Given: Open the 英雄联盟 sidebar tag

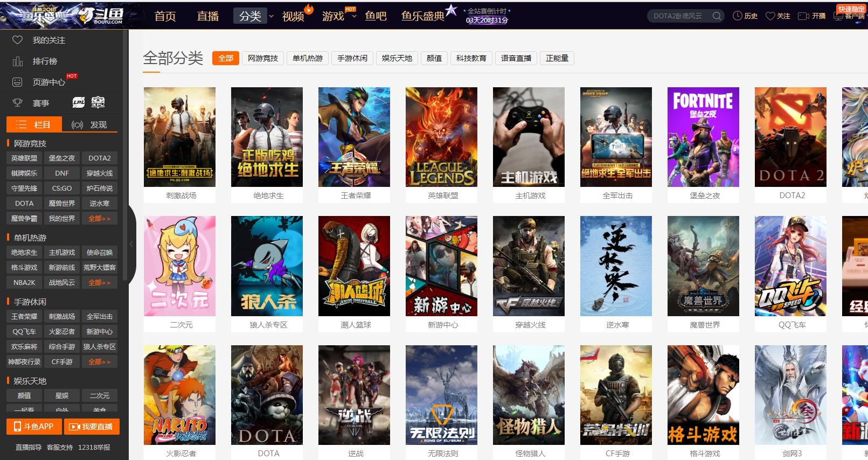Looking at the screenshot, I should [x=24, y=158].
